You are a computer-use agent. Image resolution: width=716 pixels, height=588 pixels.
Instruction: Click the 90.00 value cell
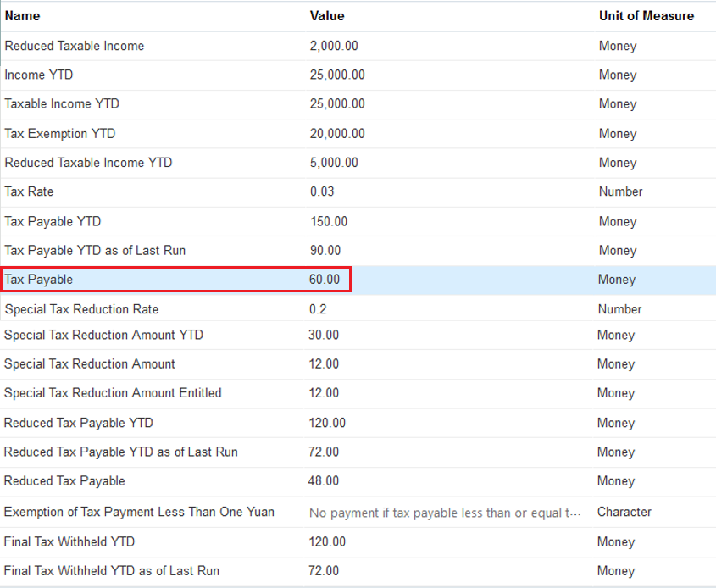[325, 250]
